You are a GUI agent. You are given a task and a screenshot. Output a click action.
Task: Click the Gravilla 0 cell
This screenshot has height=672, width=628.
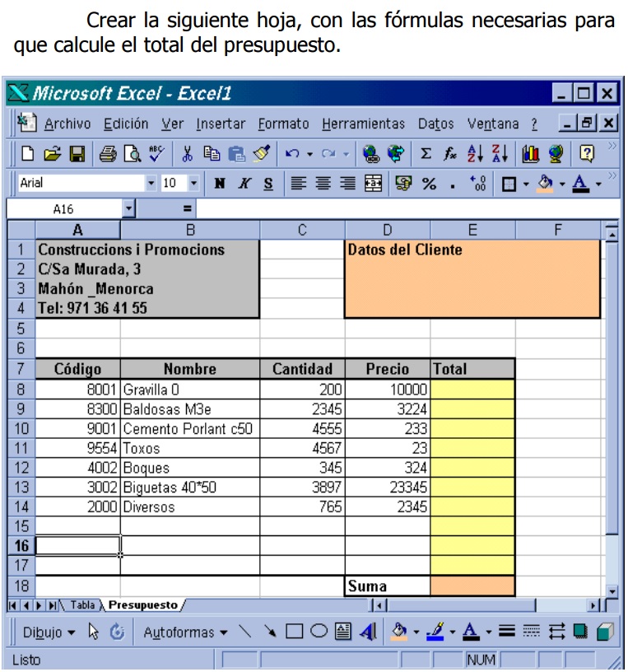click(190, 390)
